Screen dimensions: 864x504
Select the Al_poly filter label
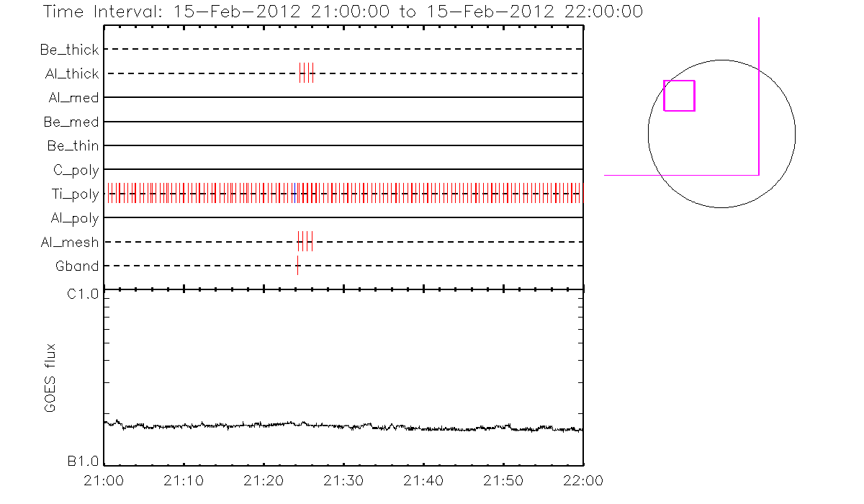click(74, 217)
